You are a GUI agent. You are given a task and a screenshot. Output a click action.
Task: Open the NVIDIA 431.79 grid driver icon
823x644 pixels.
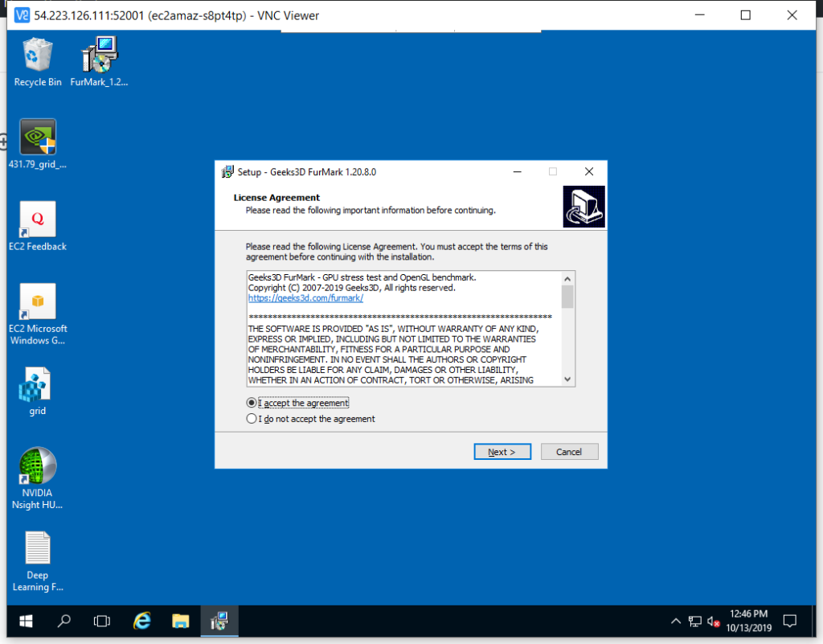point(38,137)
